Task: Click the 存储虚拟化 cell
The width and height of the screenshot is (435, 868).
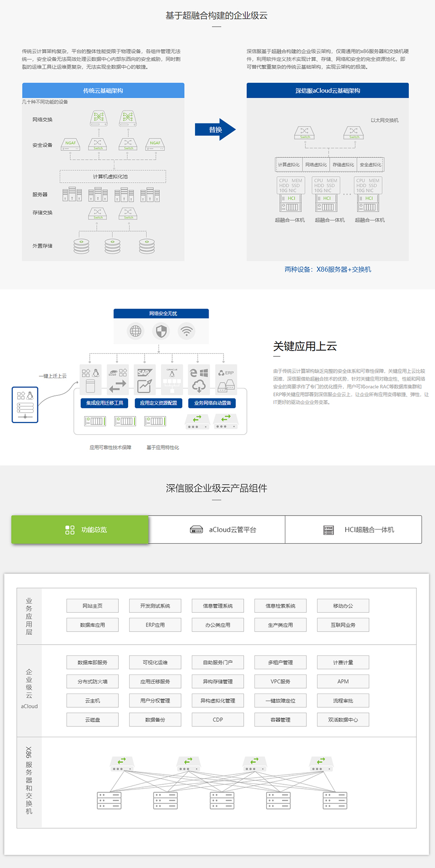Action: (x=343, y=165)
